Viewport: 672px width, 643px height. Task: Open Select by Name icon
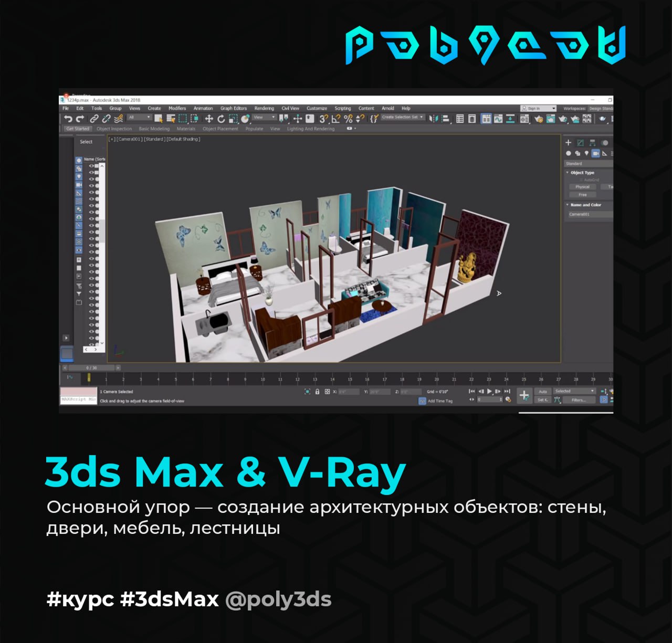171,119
